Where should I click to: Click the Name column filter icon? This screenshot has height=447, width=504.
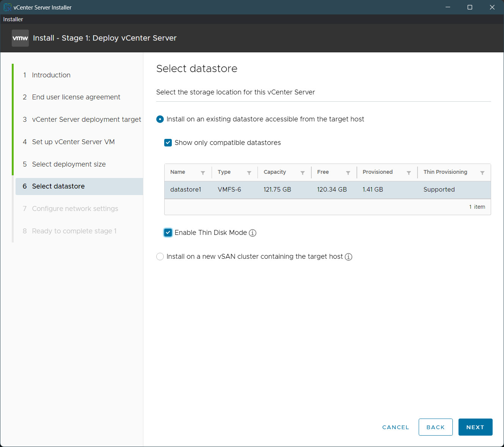point(203,173)
